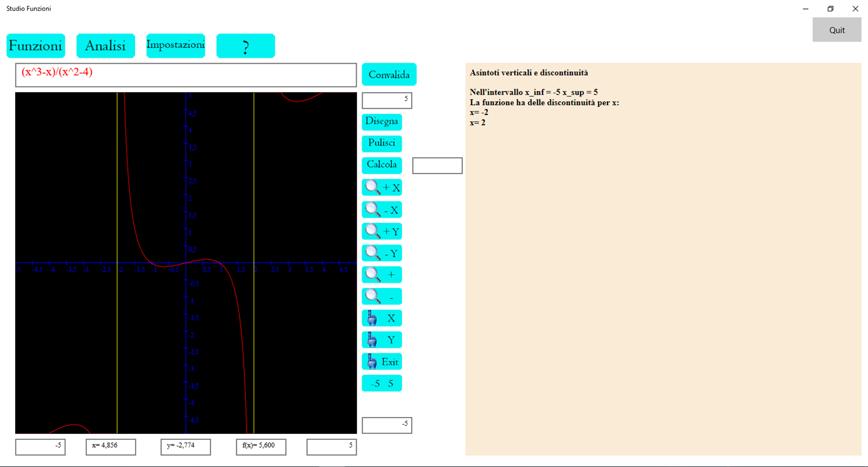Open the question mark help menu
The image size is (868, 467).
coord(245,46)
